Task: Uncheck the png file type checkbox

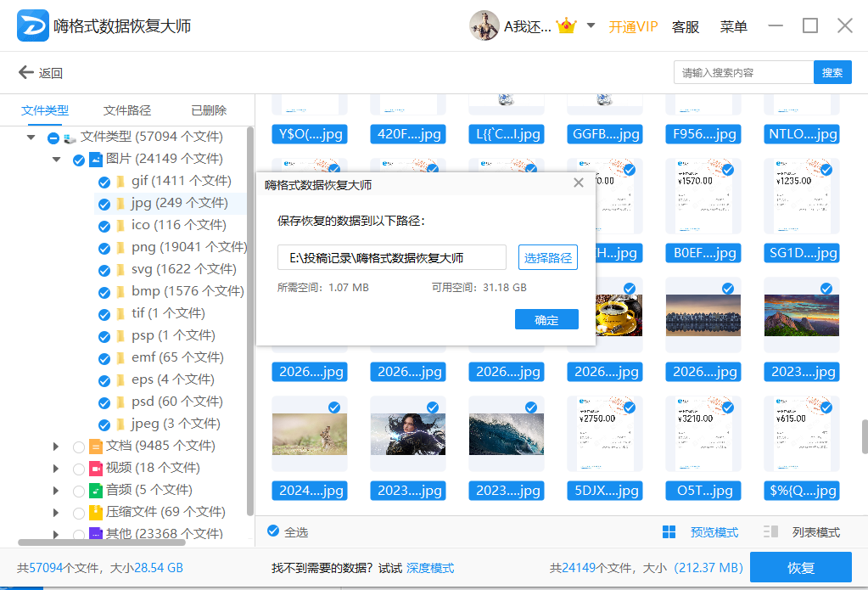Action: click(104, 248)
